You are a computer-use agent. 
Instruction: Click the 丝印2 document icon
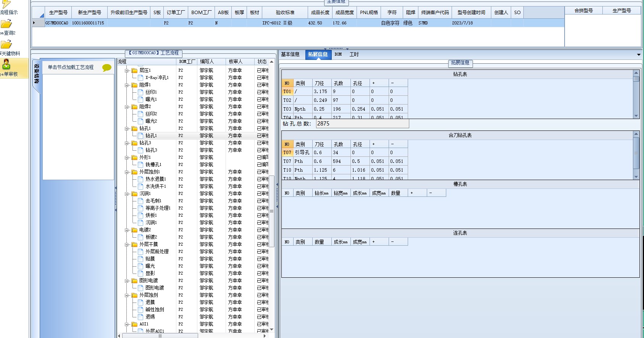click(x=140, y=114)
